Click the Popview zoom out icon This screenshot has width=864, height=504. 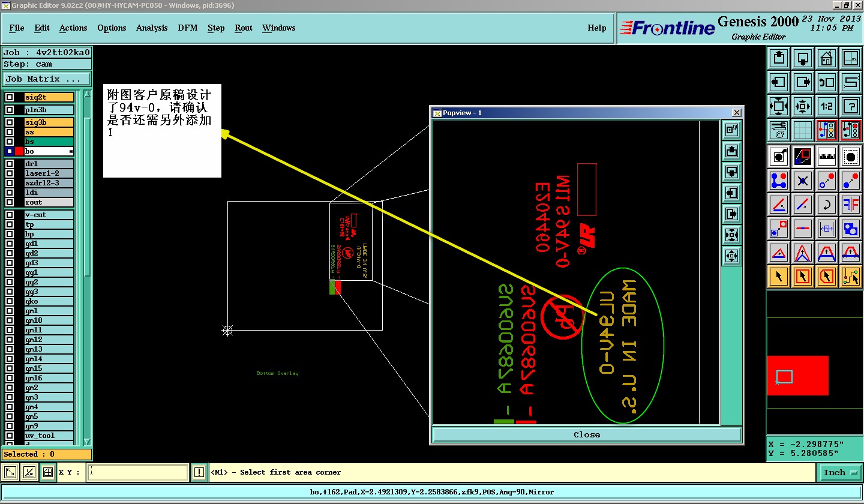click(731, 256)
